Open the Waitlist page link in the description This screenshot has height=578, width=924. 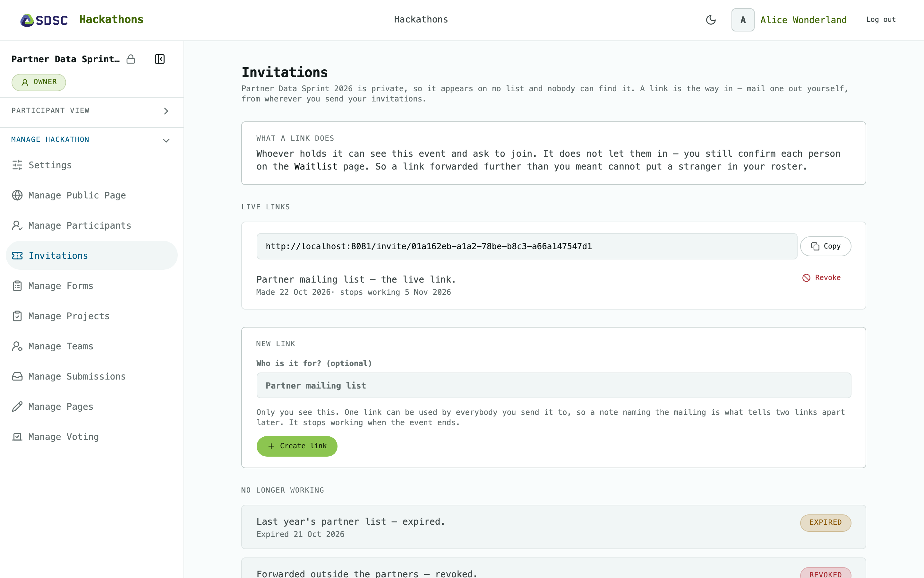point(315,167)
